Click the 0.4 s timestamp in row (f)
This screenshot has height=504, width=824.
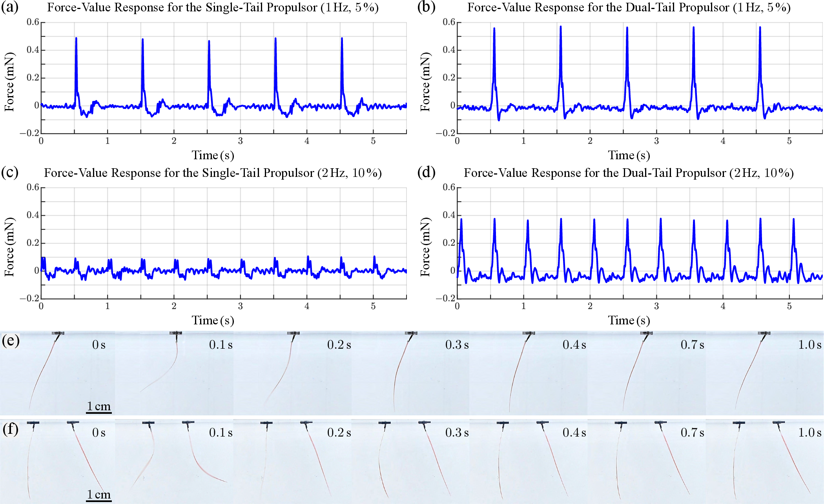(574, 433)
